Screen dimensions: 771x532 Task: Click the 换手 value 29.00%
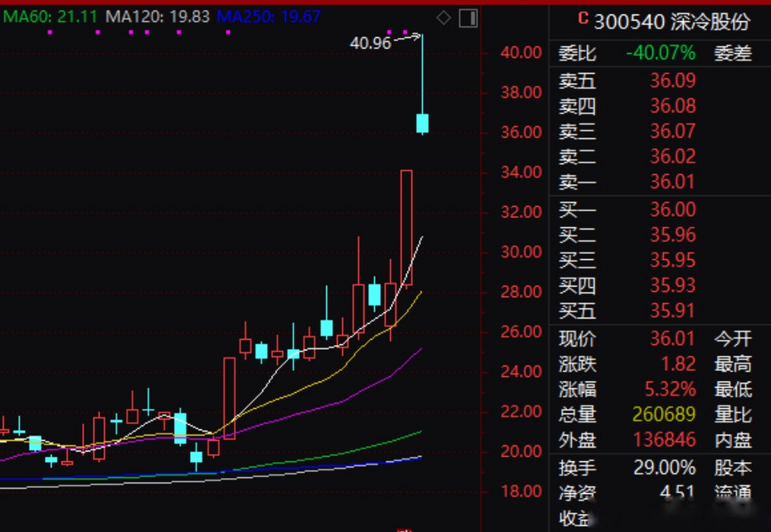pos(664,468)
